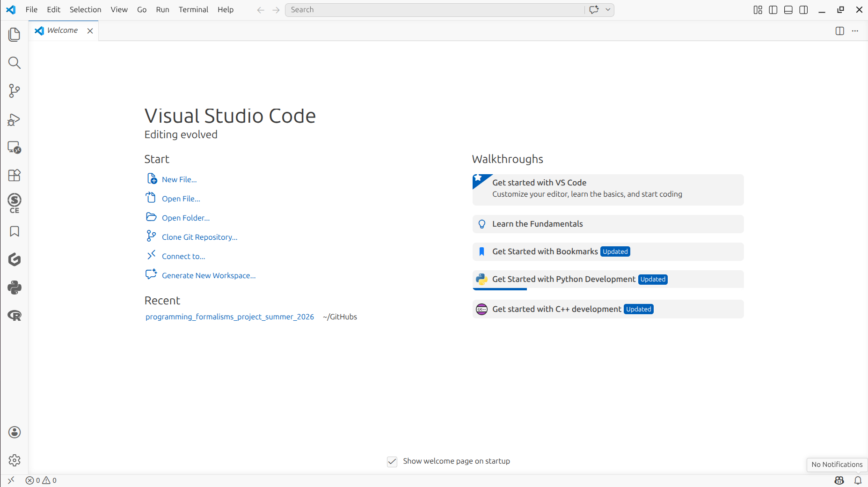The width and height of the screenshot is (868, 487).
Task: Open the File menu
Action: pyautogui.click(x=31, y=10)
